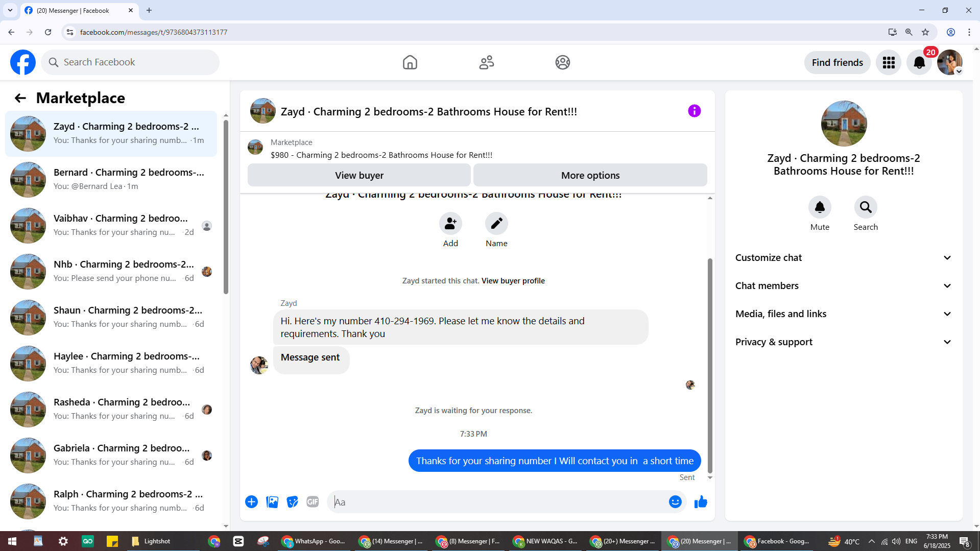Open new browser tab
This screenshot has height=551, width=980.
click(x=149, y=10)
